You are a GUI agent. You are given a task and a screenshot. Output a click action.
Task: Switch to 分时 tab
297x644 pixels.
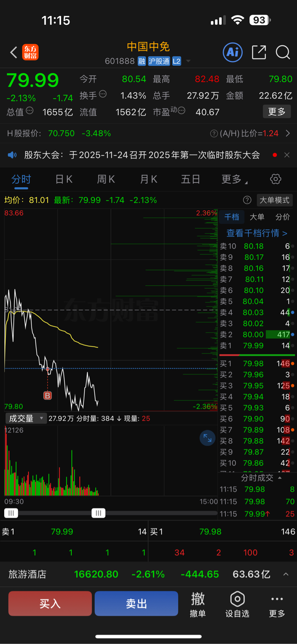pos(21,179)
